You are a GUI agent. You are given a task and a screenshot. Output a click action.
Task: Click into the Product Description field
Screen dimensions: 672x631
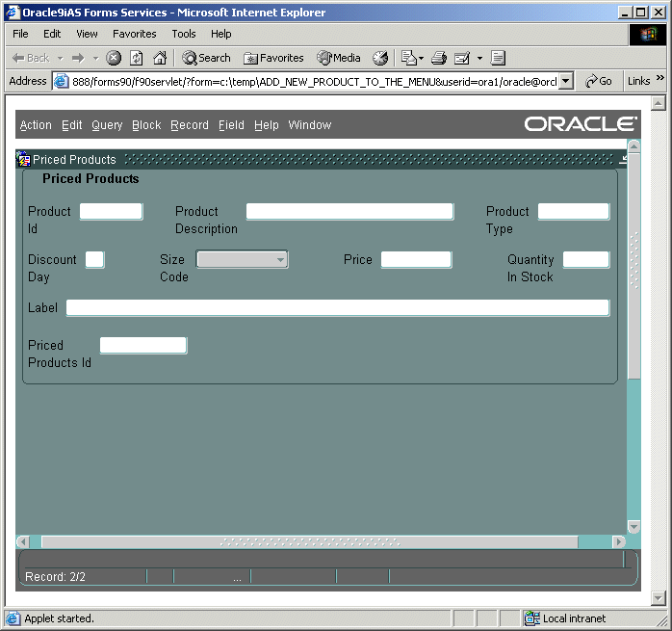pos(349,212)
